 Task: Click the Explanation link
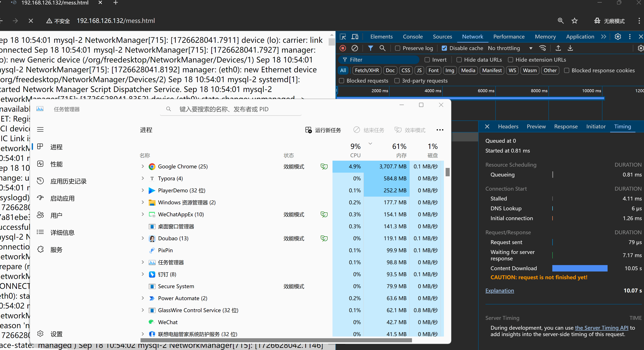tap(500, 291)
